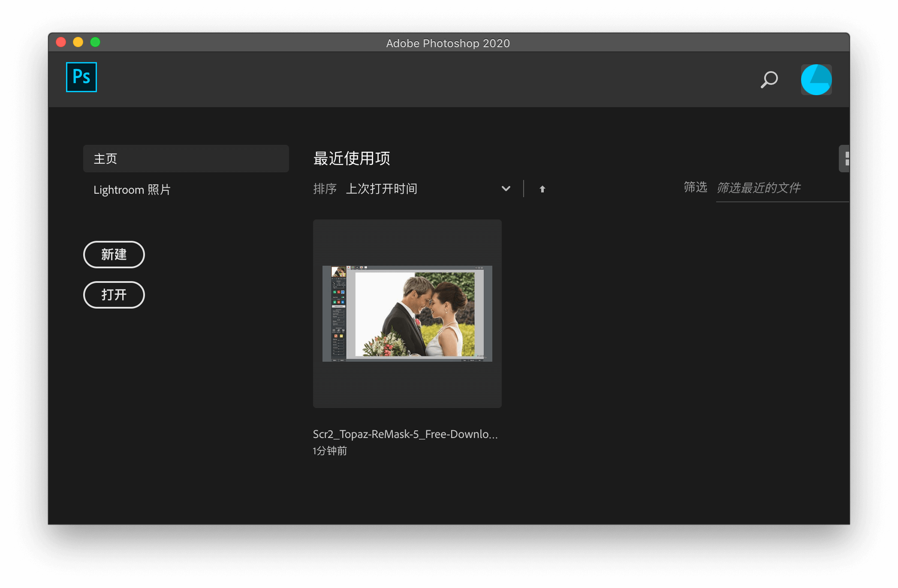Switch to grid view icon

pyautogui.click(x=845, y=159)
